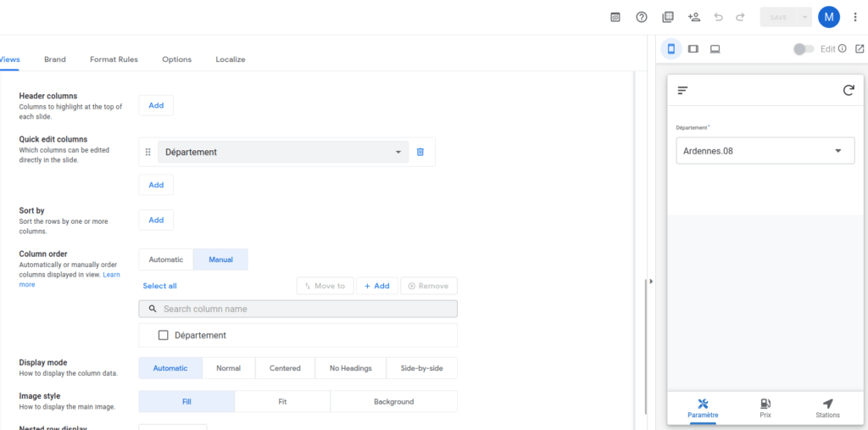Collapse the preview panel arrow
868x430 pixels.
652,282
